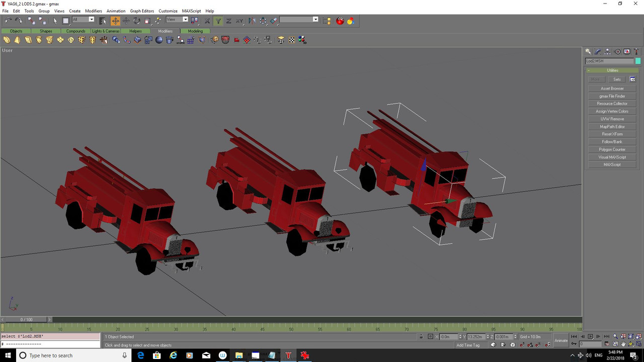This screenshot has height=362, width=644.
Task: Click Min/Max Toggle viewport control
Action: (x=638, y=344)
